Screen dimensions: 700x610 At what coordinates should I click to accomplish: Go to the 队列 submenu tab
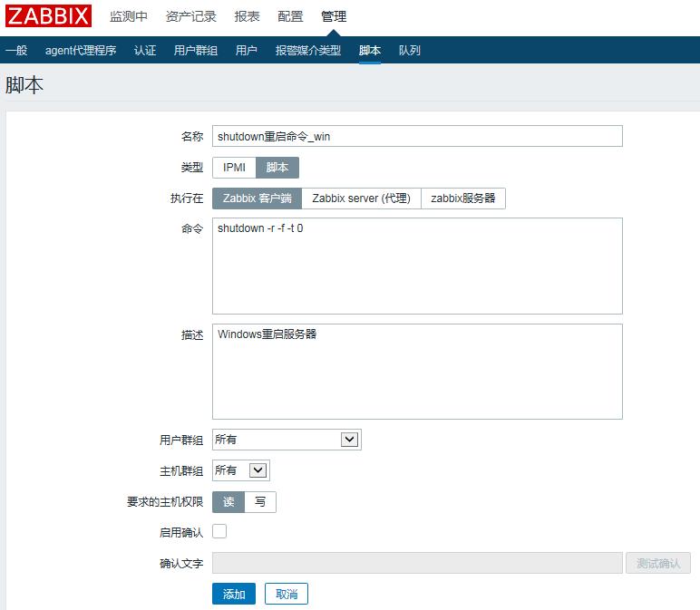tap(409, 51)
